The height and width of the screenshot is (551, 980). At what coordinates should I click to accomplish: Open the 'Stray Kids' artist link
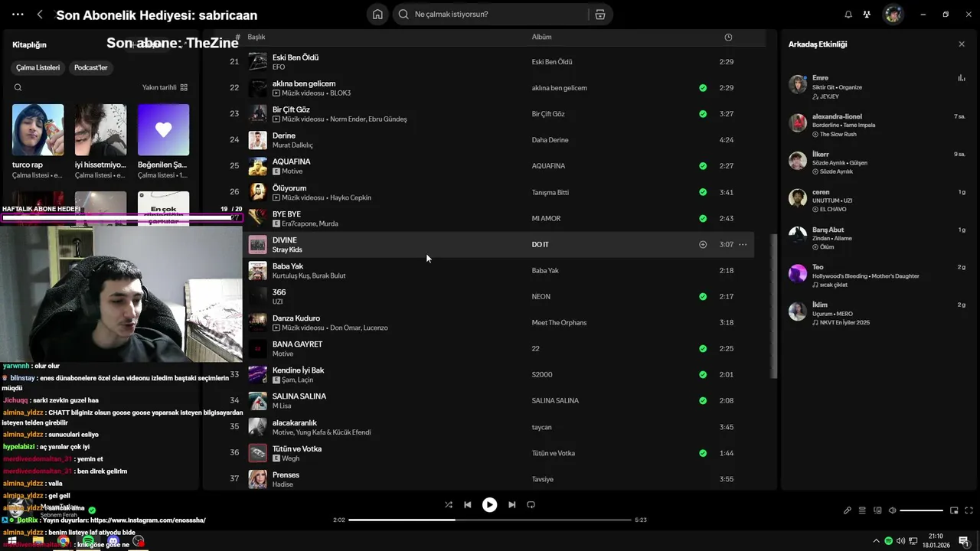click(x=287, y=249)
